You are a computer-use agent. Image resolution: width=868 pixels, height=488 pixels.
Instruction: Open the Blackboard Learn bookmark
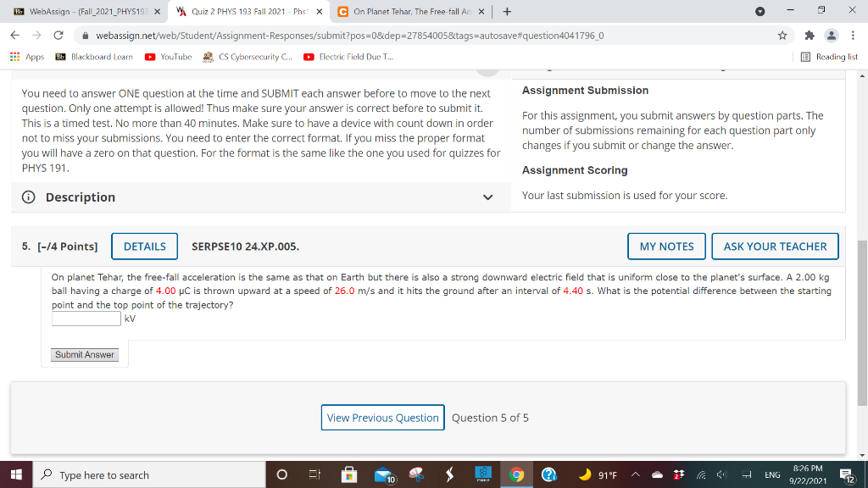96,58
